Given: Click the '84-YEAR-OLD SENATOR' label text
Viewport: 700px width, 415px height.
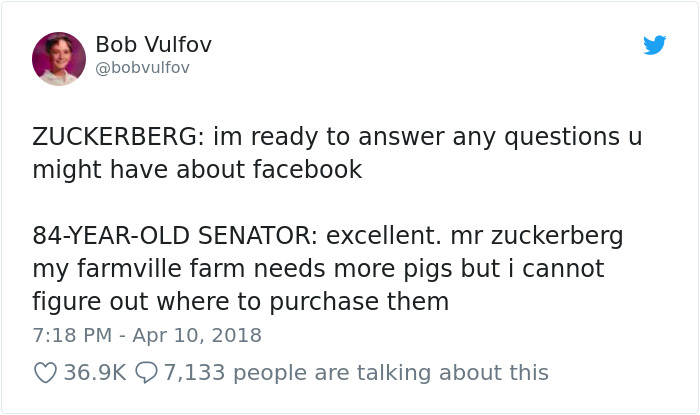Looking at the screenshot, I should coord(171,236).
